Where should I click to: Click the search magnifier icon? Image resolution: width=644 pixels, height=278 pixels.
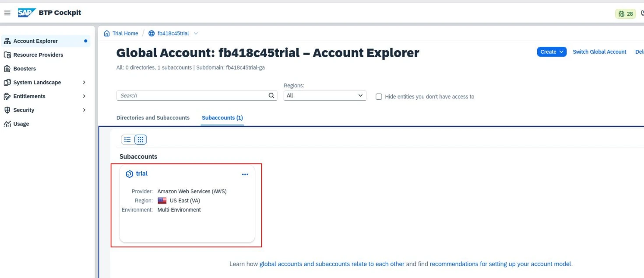coord(271,96)
